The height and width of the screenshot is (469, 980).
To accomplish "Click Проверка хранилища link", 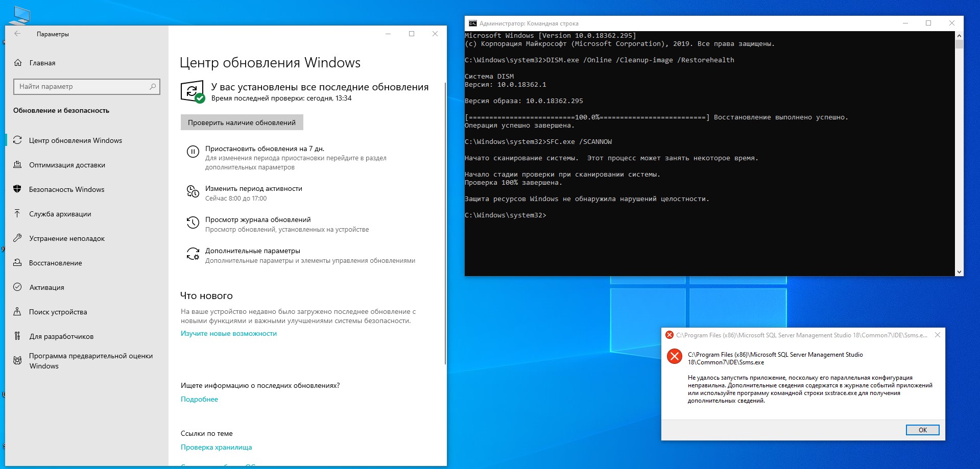I will (216, 447).
